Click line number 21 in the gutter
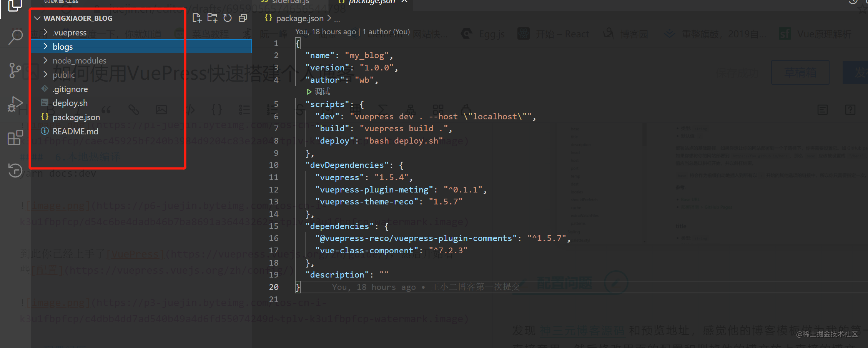 point(274,299)
